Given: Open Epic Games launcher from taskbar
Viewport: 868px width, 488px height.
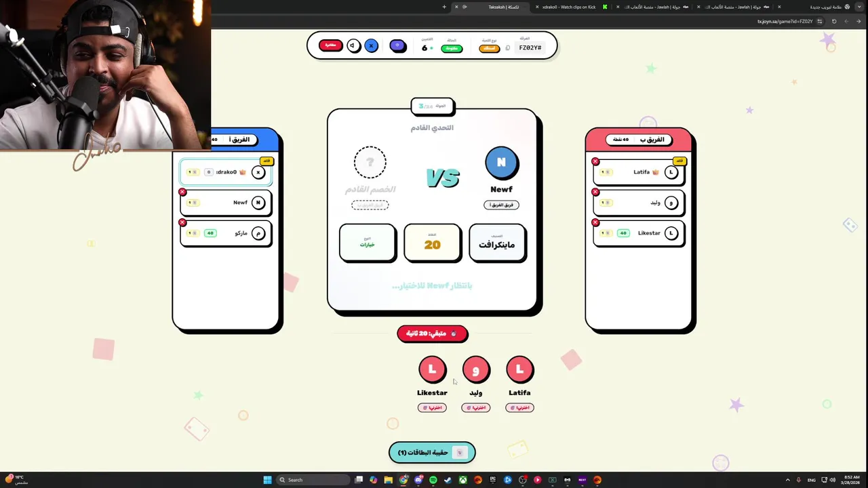Looking at the screenshot, I should point(493,480).
